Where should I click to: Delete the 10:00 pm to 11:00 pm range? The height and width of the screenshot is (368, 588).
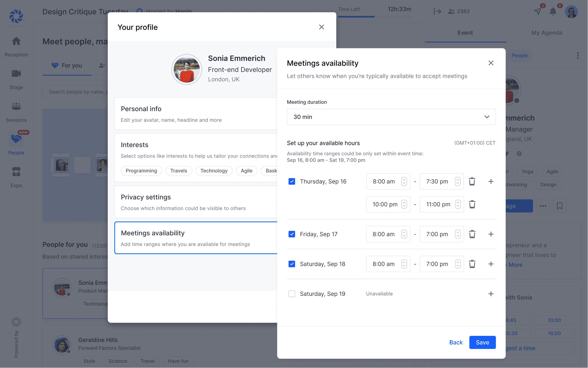click(472, 204)
